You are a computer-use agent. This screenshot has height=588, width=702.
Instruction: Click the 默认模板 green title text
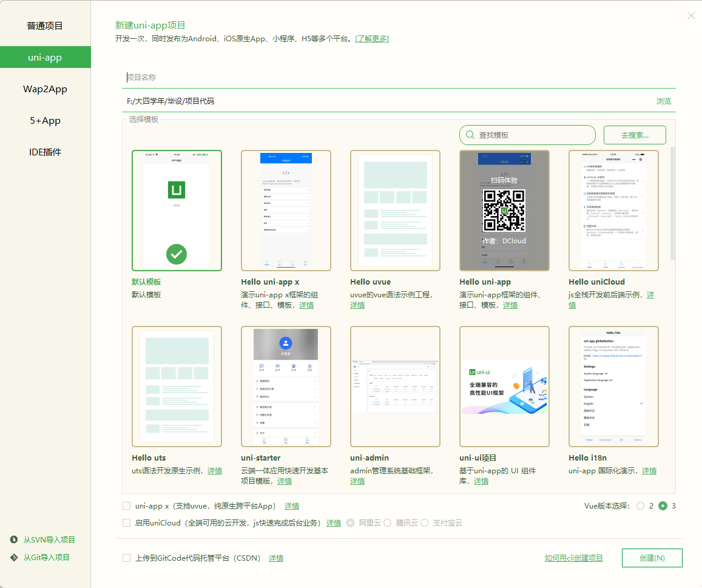pos(146,282)
